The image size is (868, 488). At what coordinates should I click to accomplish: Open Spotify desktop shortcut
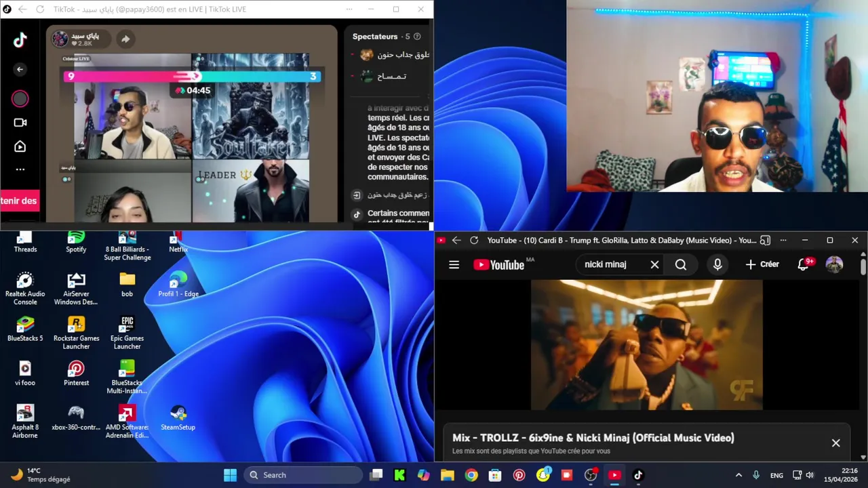(x=76, y=242)
